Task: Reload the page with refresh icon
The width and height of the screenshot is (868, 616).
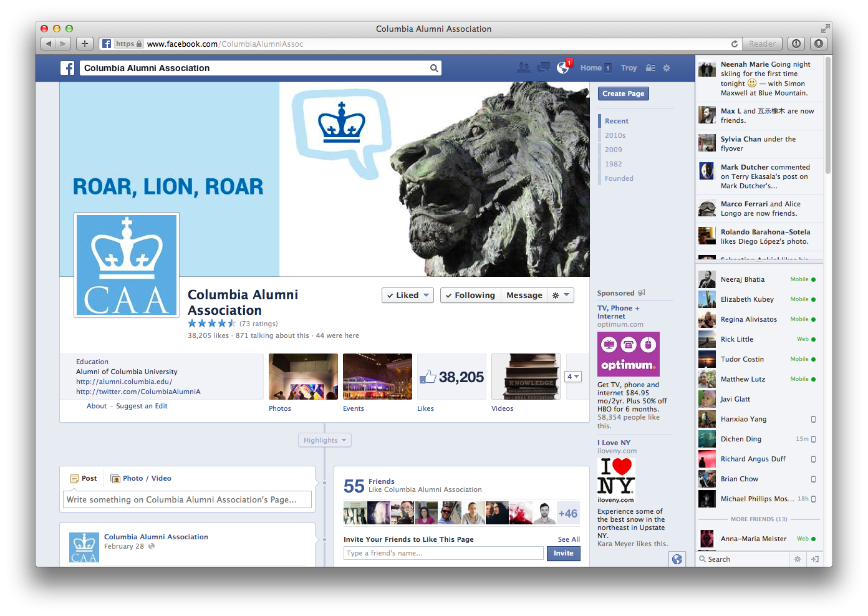Action: pyautogui.click(x=735, y=44)
